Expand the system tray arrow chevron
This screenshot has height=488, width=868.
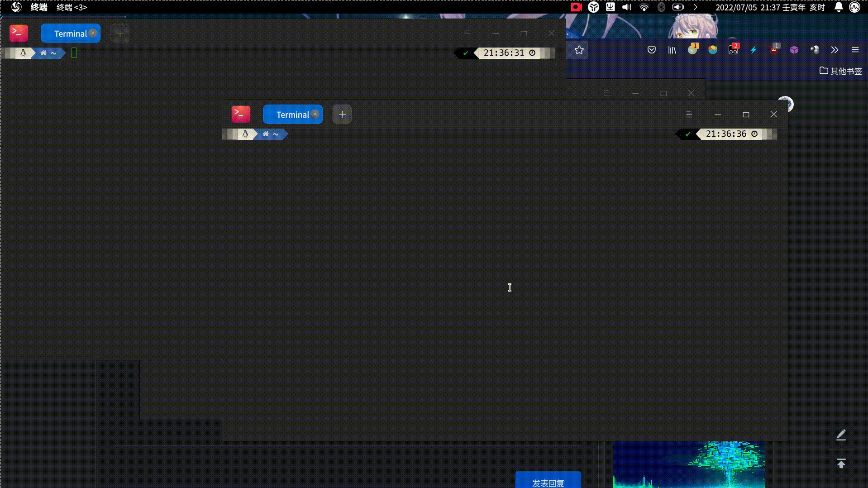695,7
